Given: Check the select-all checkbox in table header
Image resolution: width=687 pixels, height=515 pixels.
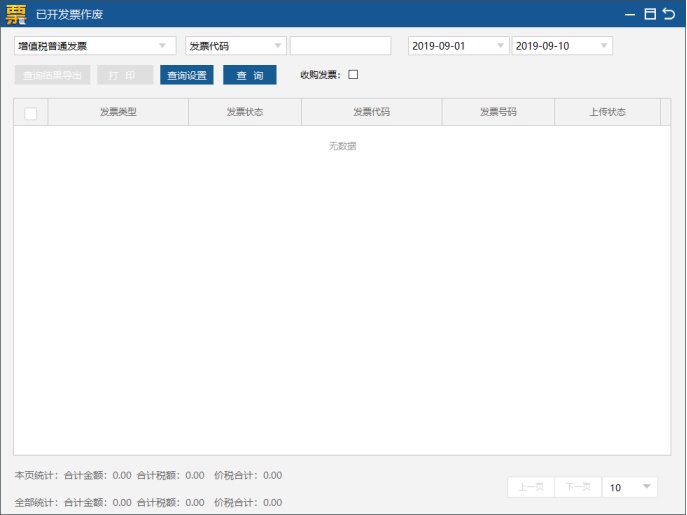Looking at the screenshot, I should point(31,113).
